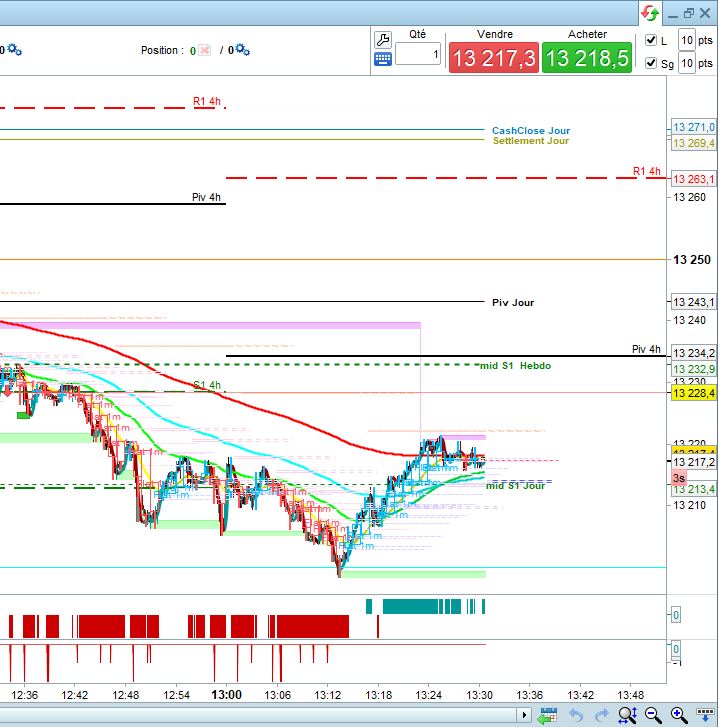Click the scroll right arrow at bottom

[524, 715]
